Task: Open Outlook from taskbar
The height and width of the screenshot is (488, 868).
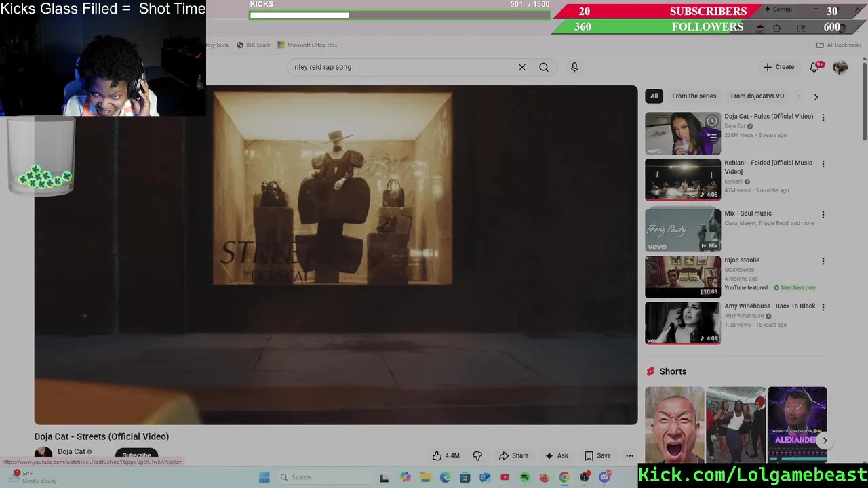Action: (485, 477)
